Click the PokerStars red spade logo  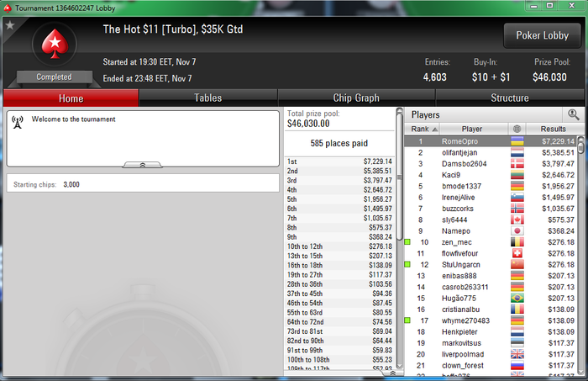click(55, 45)
